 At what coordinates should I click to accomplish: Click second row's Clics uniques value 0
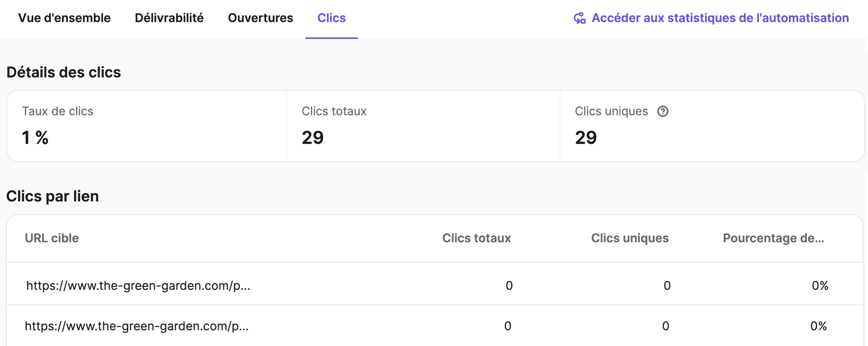coord(666,326)
